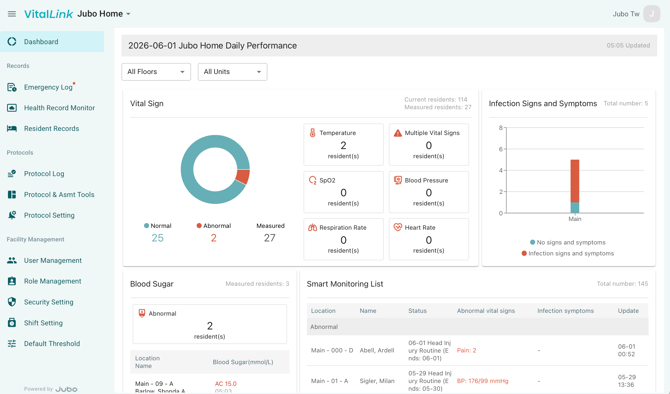Click the Security Setting shield icon
Screen dimensions: 670x394
point(12,302)
